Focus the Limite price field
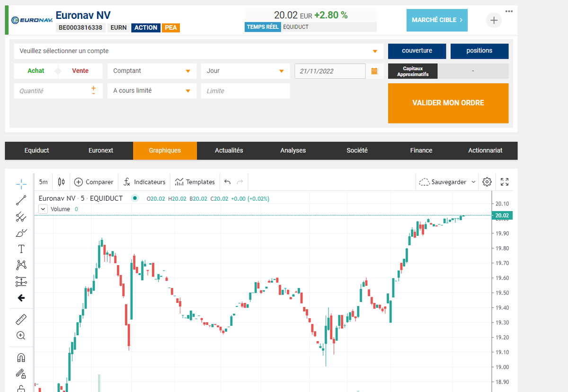Screen dimensions: 568x392 pyautogui.click(x=245, y=91)
